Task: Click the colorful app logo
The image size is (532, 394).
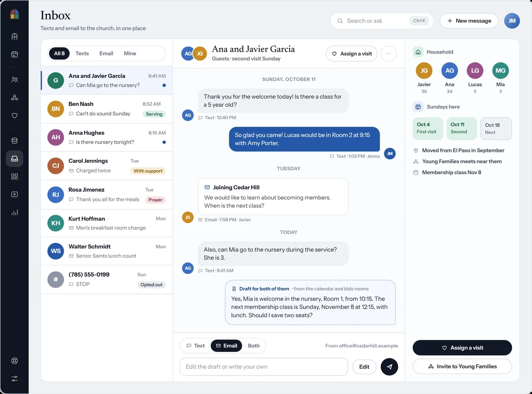Action: click(x=14, y=14)
